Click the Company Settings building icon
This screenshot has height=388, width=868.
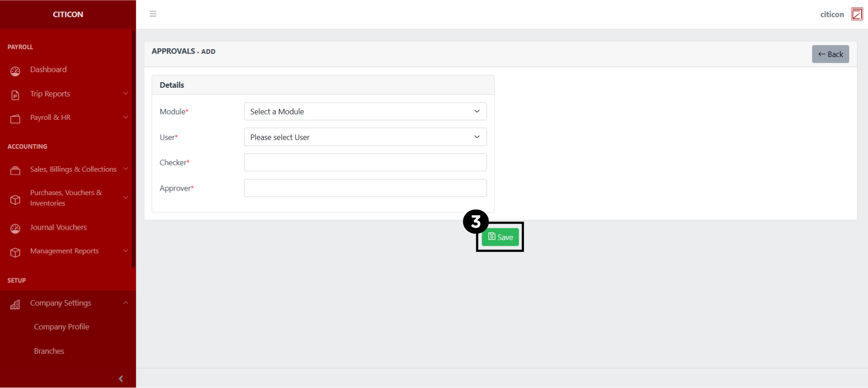(x=15, y=304)
